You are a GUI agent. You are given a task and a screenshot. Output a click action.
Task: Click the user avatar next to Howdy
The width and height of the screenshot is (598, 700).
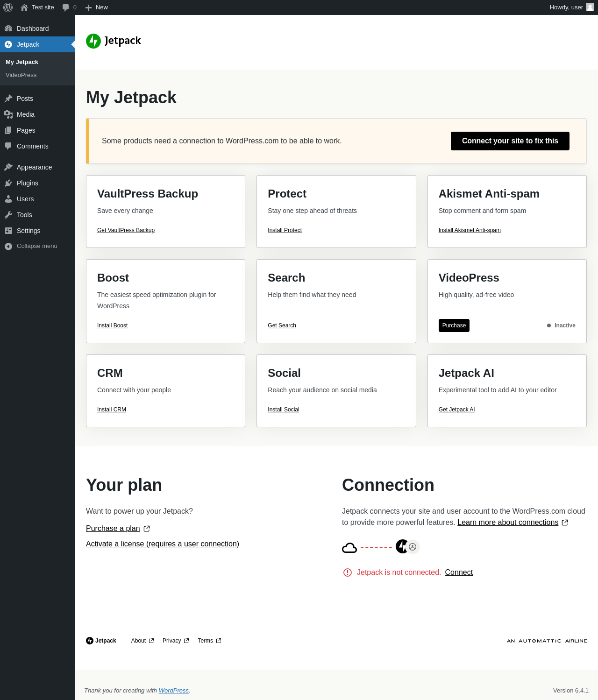(590, 7)
